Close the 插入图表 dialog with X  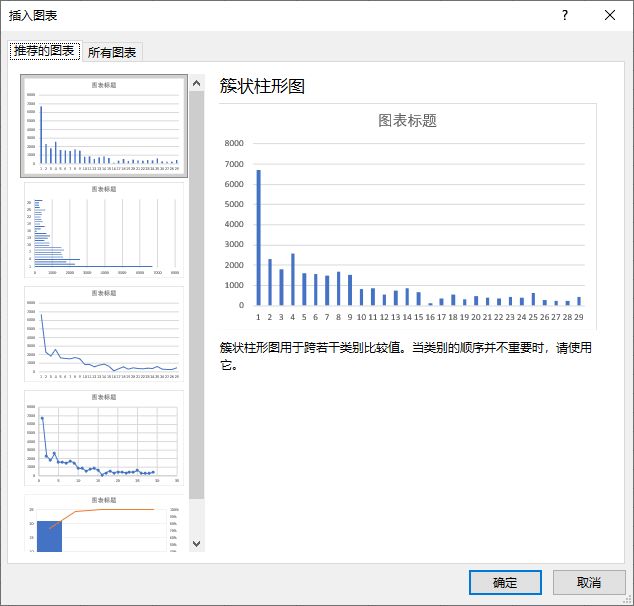[x=610, y=15]
